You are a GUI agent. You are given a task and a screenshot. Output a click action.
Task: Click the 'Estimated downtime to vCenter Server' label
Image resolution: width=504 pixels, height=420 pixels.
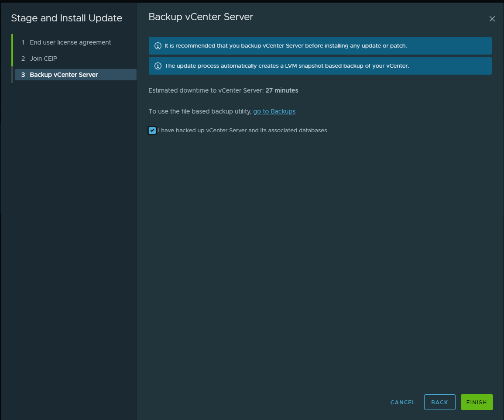206,91
